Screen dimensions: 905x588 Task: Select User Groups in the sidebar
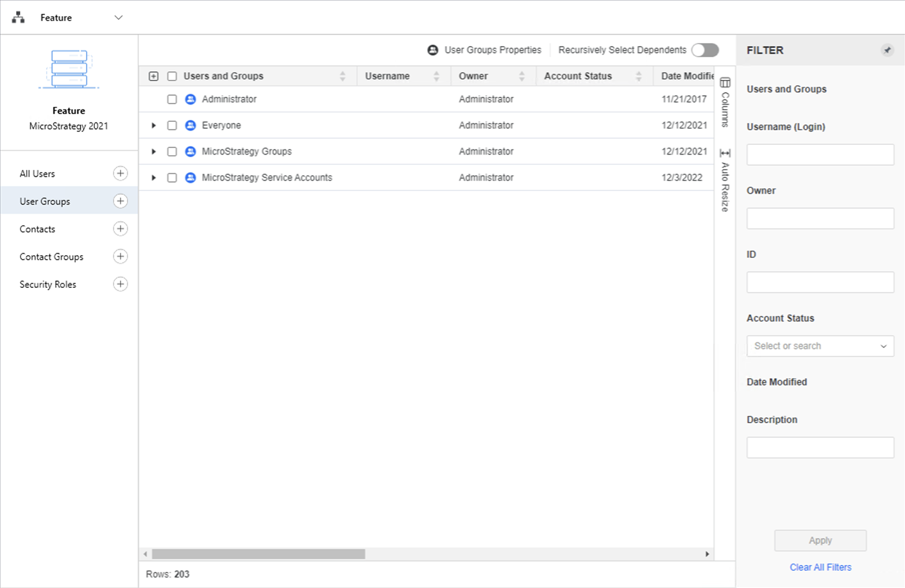tap(45, 201)
